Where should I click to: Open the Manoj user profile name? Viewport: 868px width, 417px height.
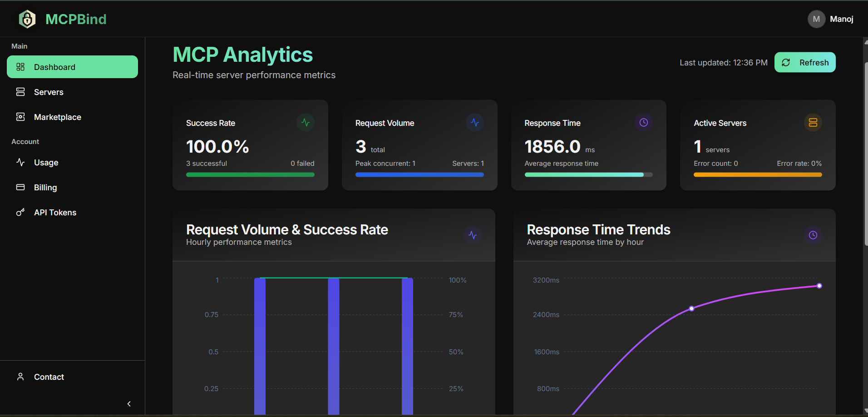coord(842,19)
